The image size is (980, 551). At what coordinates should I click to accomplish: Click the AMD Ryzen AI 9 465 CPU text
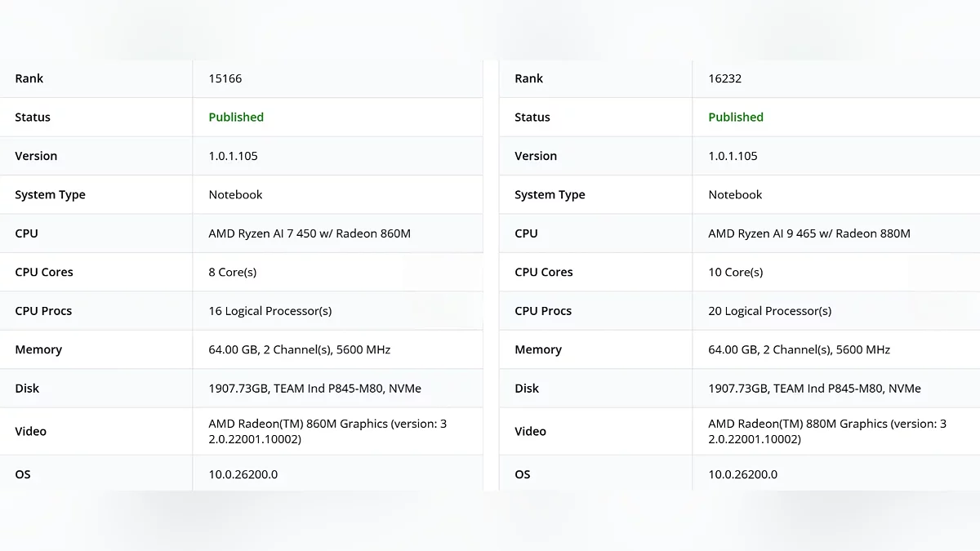pos(809,233)
